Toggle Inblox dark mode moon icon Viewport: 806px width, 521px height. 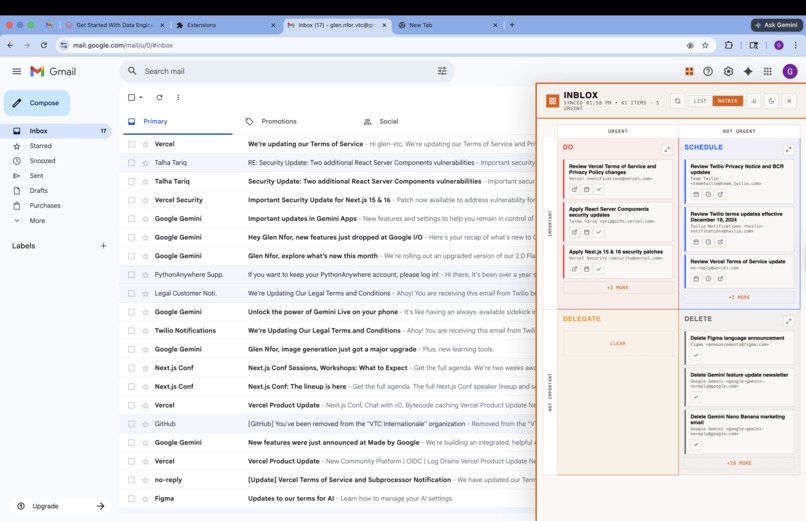tap(772, 101)
